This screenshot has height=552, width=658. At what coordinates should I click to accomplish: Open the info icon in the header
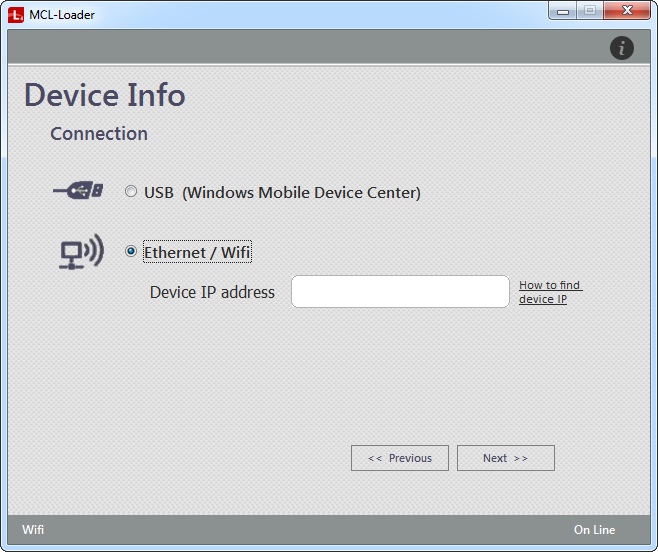tap(621, 47)
